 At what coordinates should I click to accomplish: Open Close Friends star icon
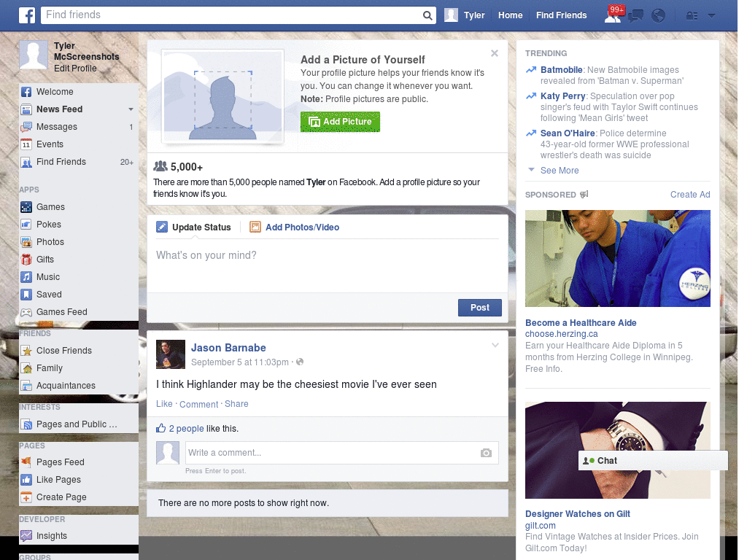pyautogui.click(x=26, y=351)
